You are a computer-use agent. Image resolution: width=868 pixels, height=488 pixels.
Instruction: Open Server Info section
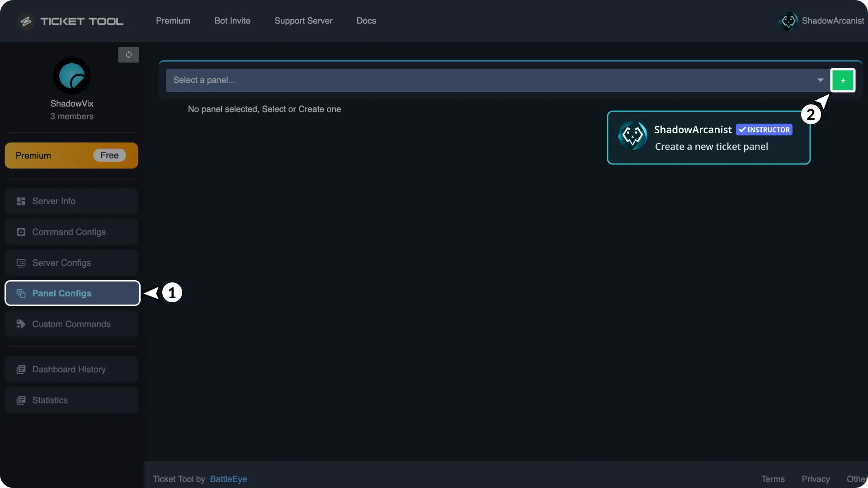pyautogui.click(x=71, y=201)
